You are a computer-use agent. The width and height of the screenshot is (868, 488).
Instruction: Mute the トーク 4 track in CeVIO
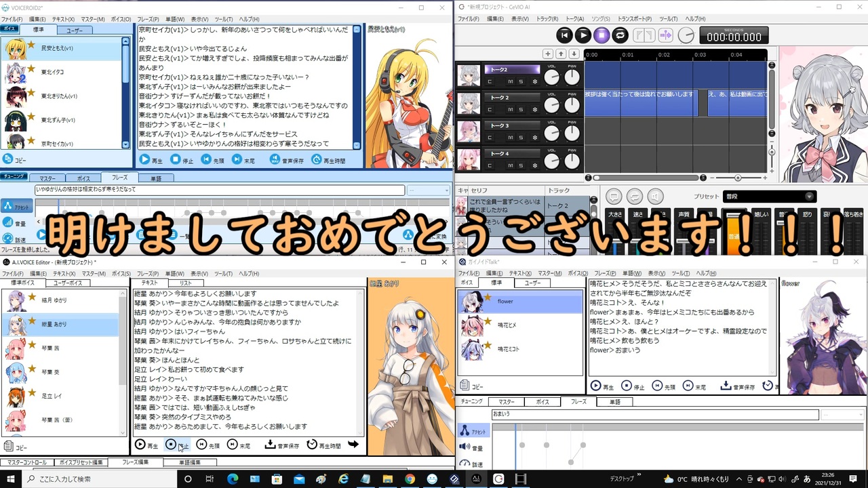pos(511,166)
